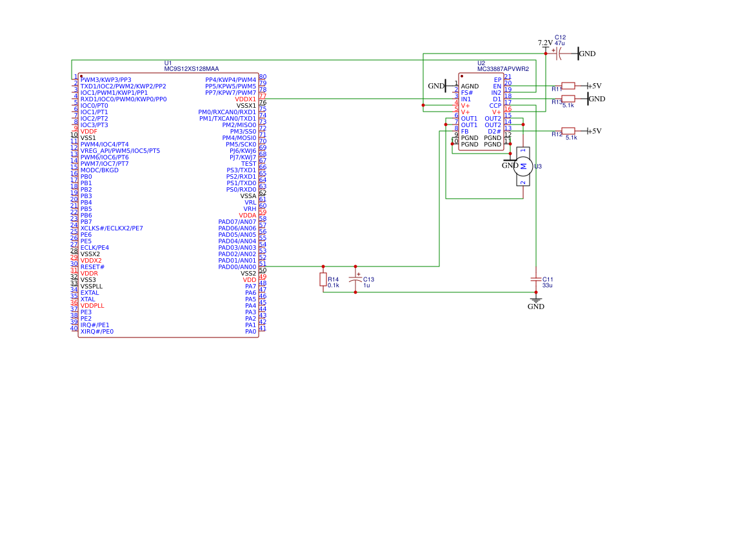Click the MODC/BKGD pin label
756x535 pixels.
click(x=99, y=170)
